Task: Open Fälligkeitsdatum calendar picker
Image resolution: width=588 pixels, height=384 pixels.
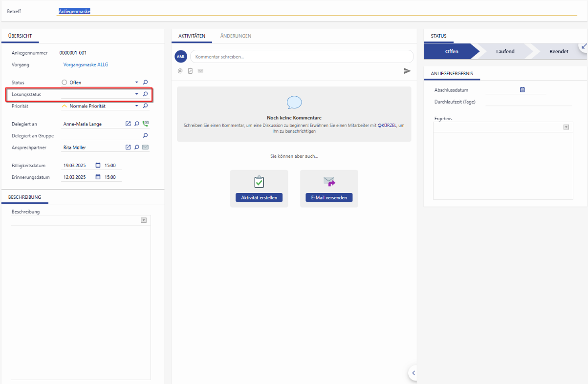Action: pos(98,166)
